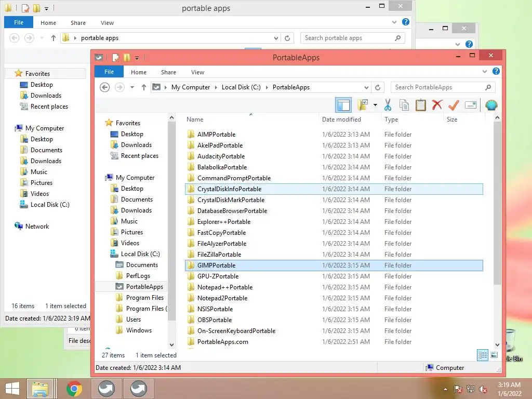
Task: Open File Explorer from the taskbar
Action: point(40,389)
